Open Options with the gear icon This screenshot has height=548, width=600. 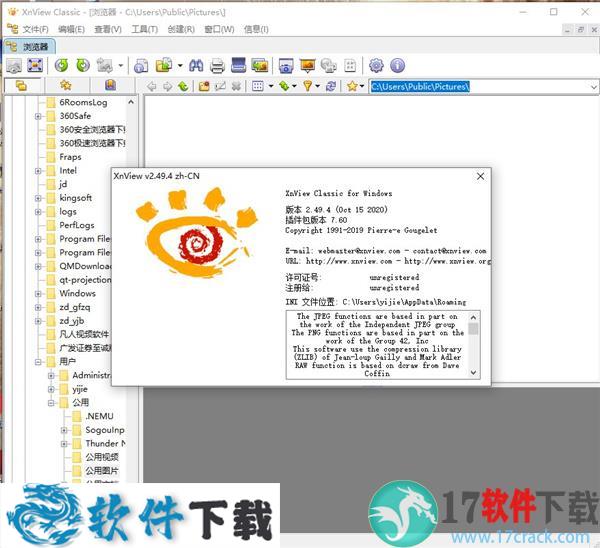(376, 65)
